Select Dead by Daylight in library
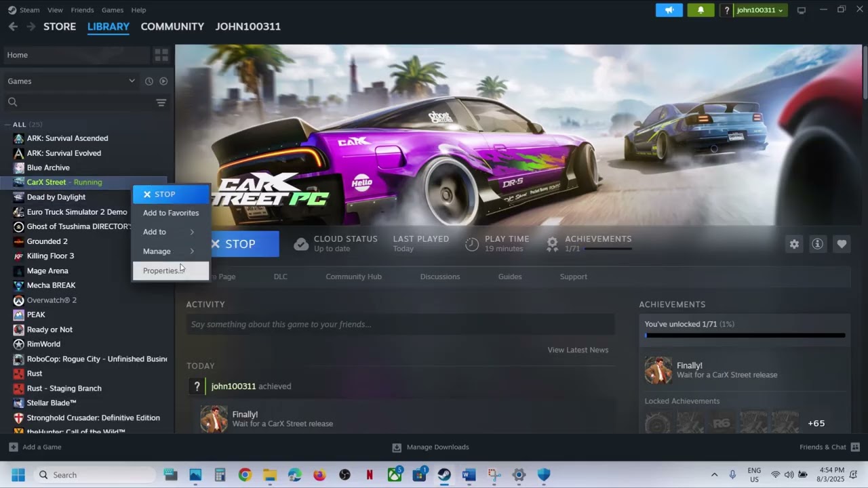 click(x=56, y=197)
